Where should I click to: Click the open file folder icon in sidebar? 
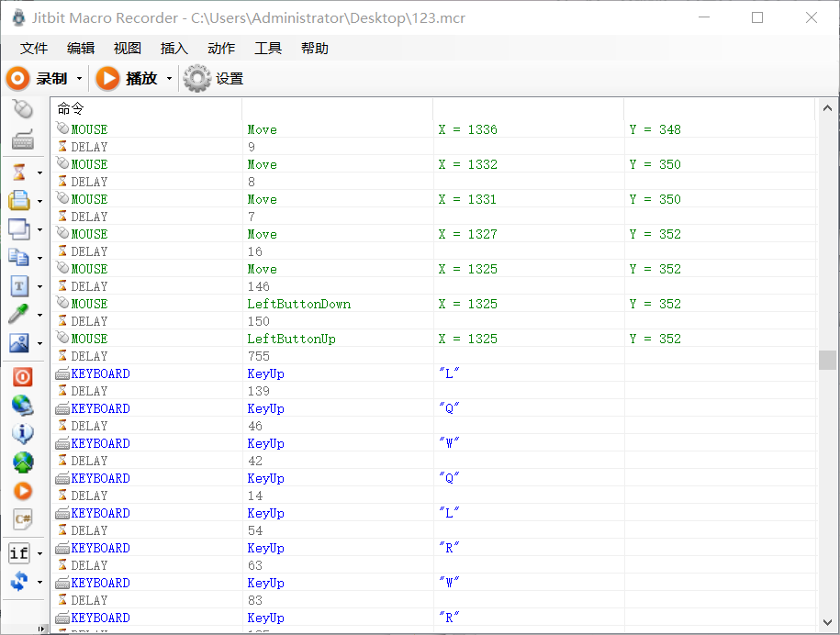coord(19,201)
